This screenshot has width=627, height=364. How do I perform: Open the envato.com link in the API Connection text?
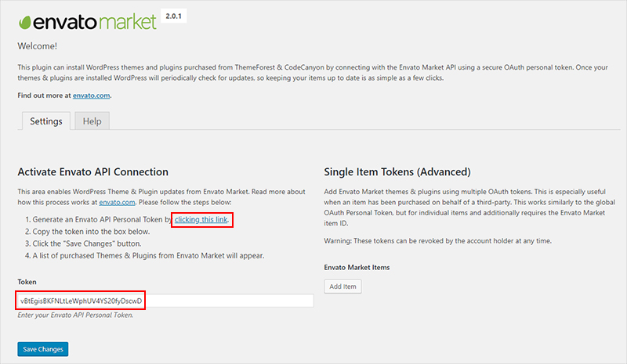117,202
